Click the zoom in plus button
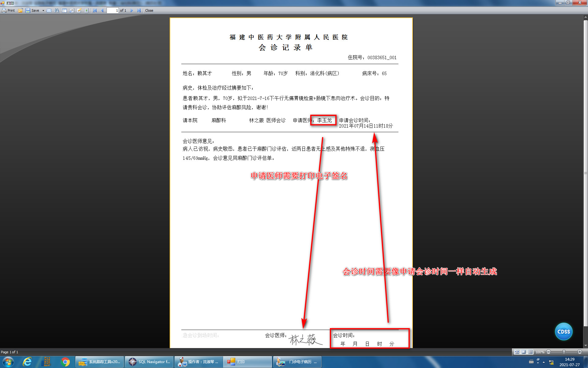The height and width of the screenshot is (368, 588). click(x=579, y=352)
